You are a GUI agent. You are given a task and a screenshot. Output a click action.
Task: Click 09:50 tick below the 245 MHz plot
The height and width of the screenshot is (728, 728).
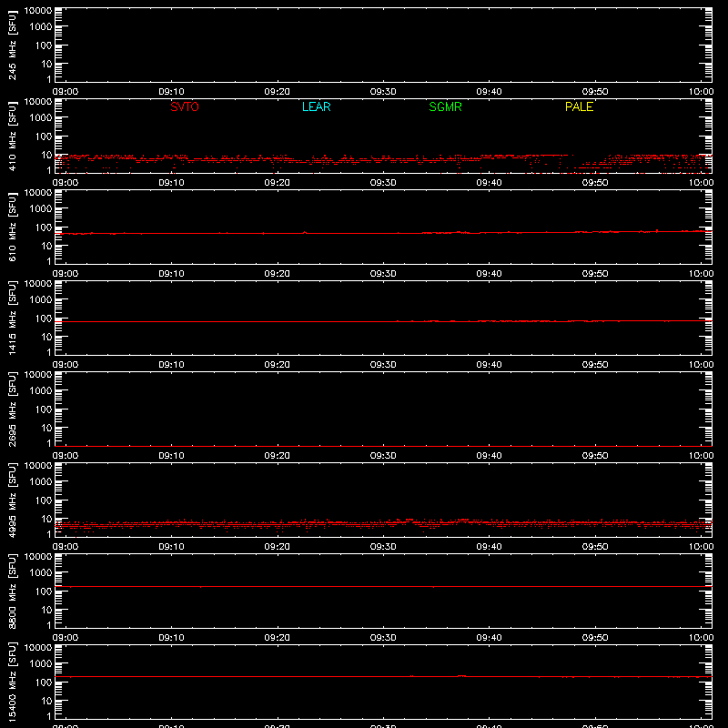pos(595,92)
